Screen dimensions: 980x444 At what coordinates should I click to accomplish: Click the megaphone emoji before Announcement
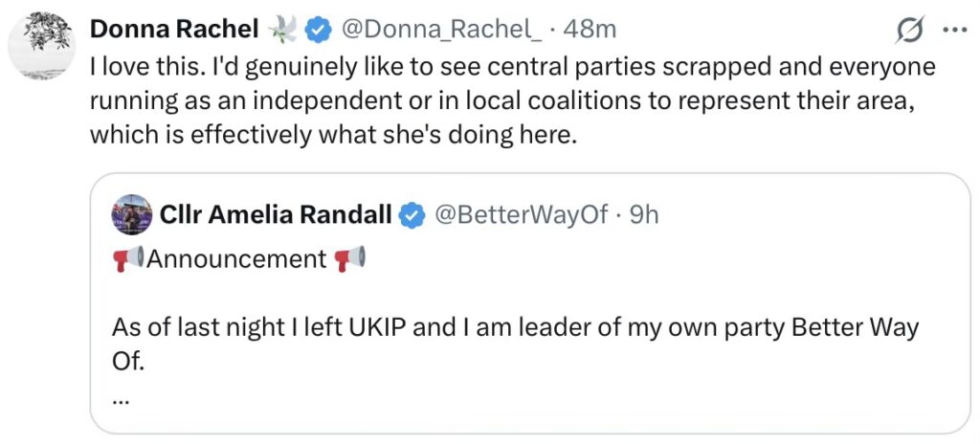(x=126, y=259)
